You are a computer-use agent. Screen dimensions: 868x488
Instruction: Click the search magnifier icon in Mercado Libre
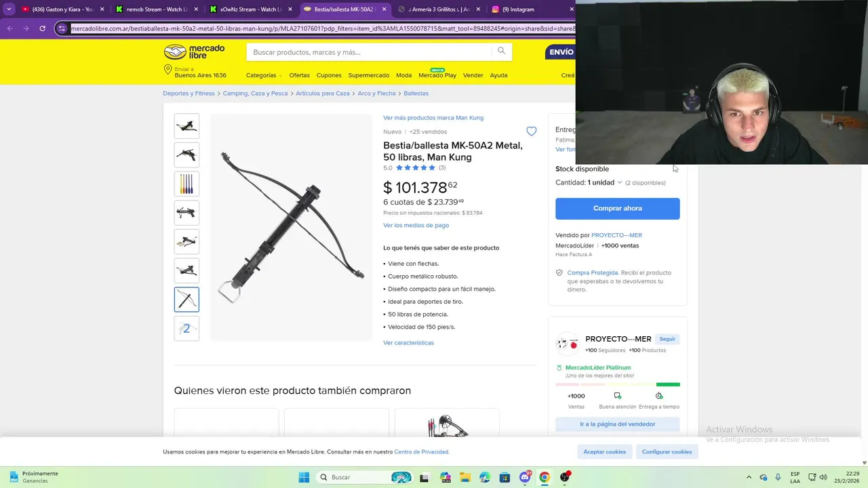point(501,51)
